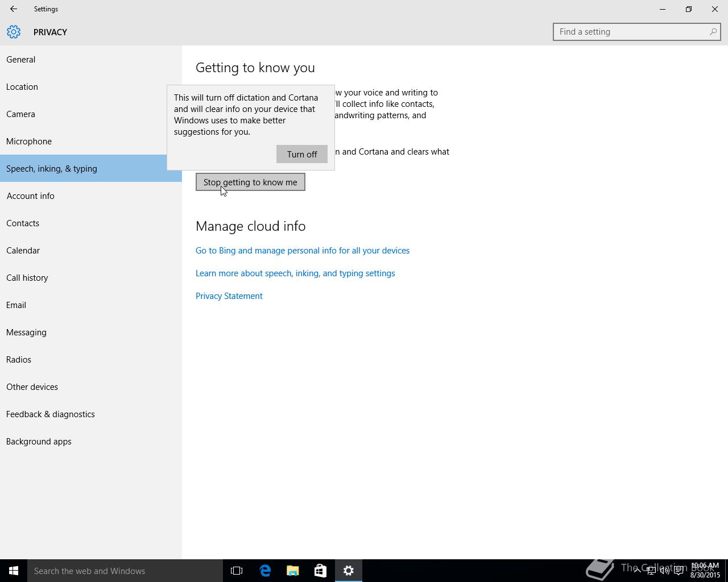
Task: Click Stop getting to know me
Action: 250,182
